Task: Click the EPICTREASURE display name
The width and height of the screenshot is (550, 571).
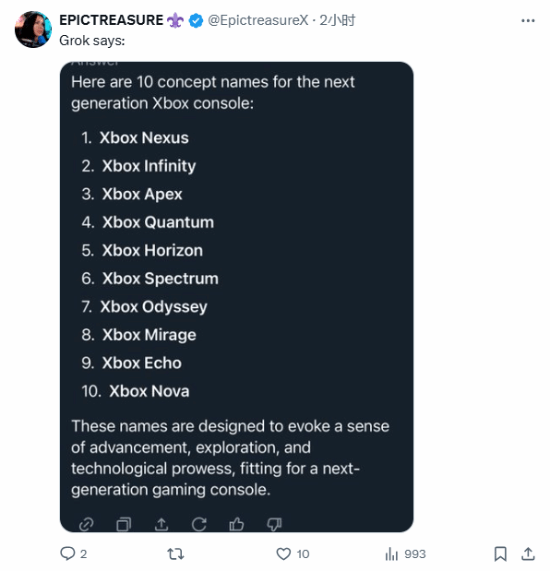Action: coord(111,20)
